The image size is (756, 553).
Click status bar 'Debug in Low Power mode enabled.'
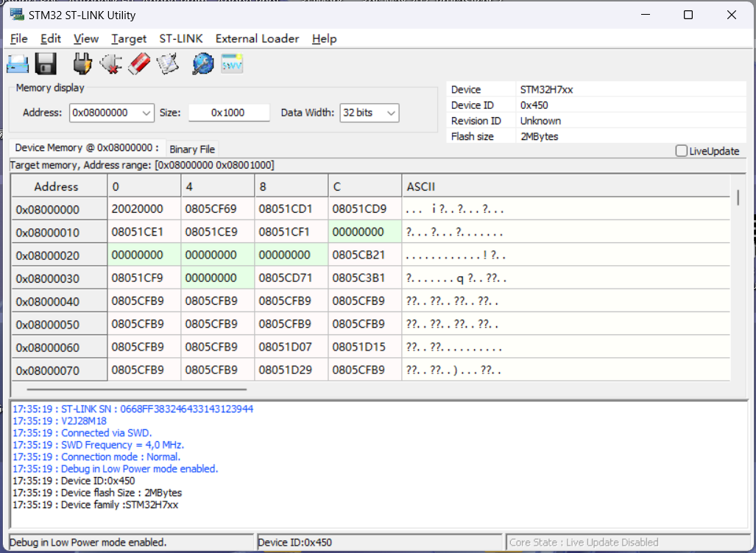click(131, 543)
